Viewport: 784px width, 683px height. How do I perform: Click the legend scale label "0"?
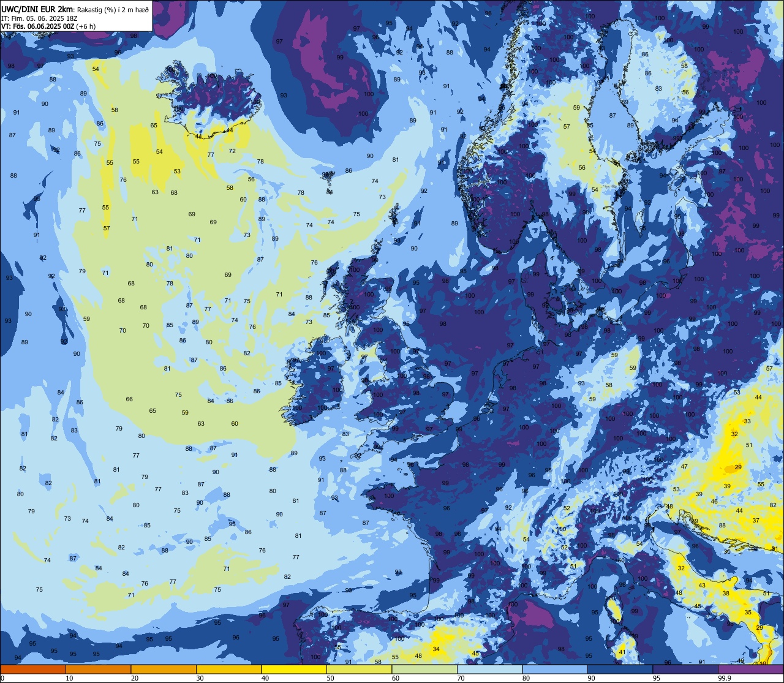(3, 678)
